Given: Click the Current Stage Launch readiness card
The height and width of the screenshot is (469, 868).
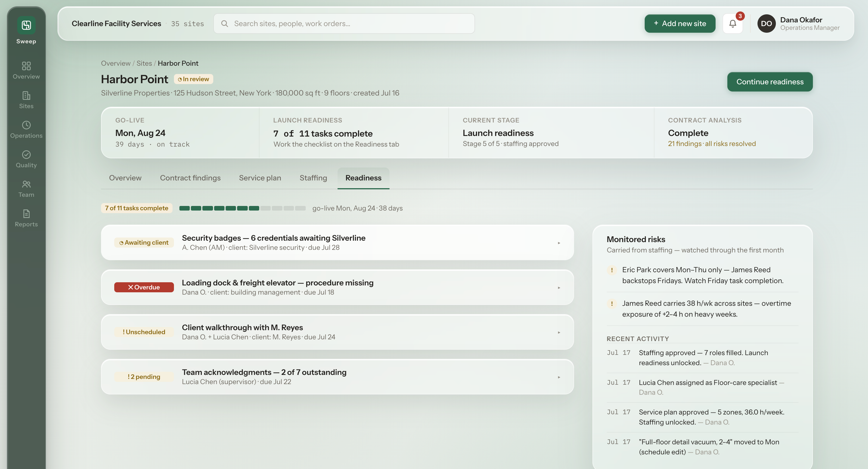Looking at the screenshot, I should tap(551, 133).
